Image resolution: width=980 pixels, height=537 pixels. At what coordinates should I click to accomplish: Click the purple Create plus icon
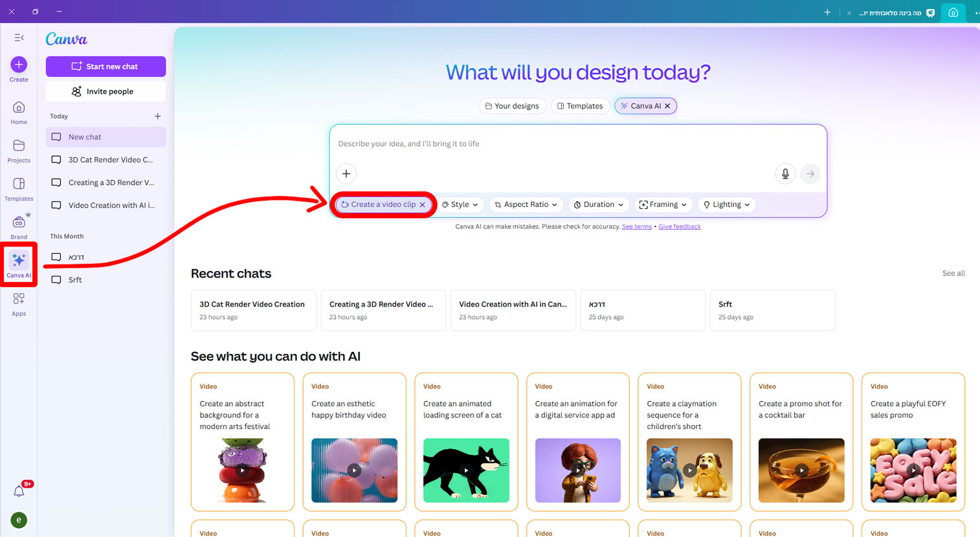pyautogui.click(x=19, y=65)
